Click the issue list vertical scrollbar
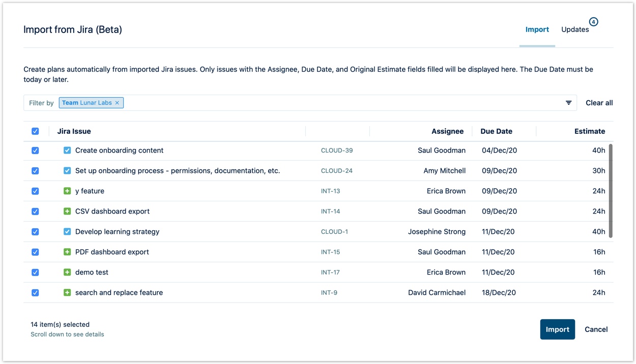 coord(611,191)
